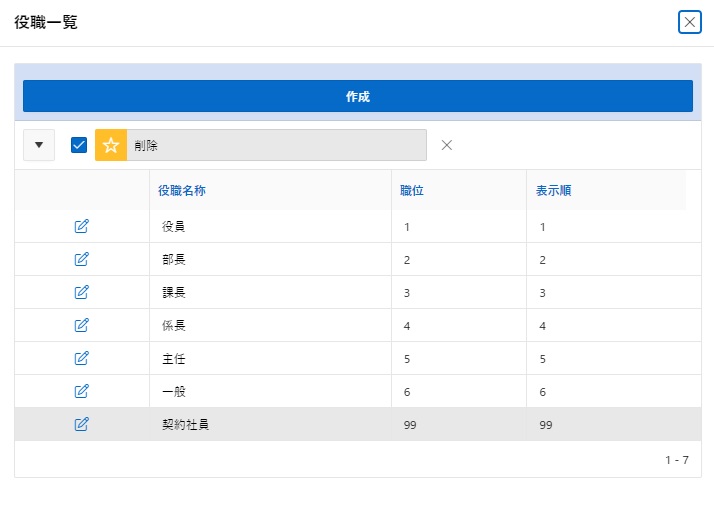The image size is (714, 508).
Task: Select the 主任 name cell
Action: click(x=270, y=359)
